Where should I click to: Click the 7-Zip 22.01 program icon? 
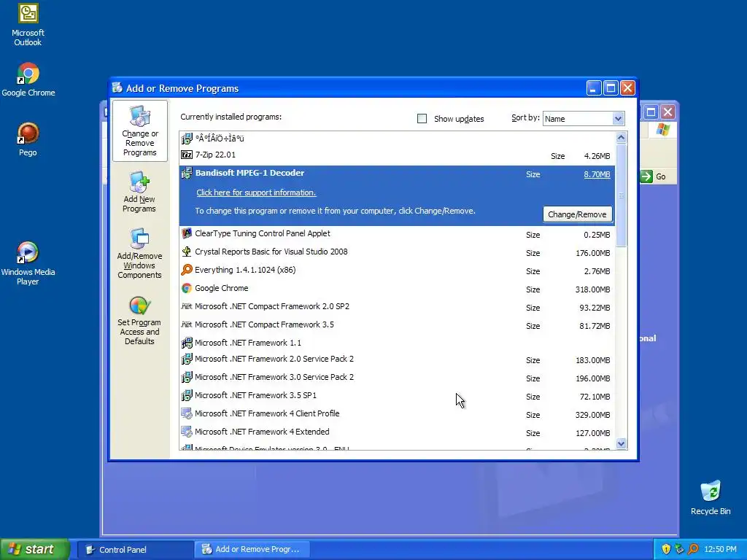[x=187, y=155]
